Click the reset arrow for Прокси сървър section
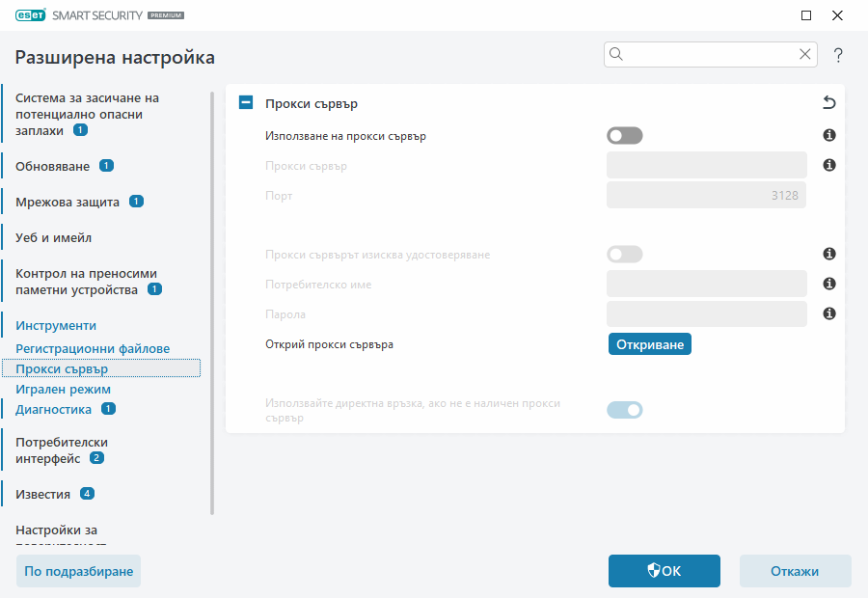 tap(827, 102)
